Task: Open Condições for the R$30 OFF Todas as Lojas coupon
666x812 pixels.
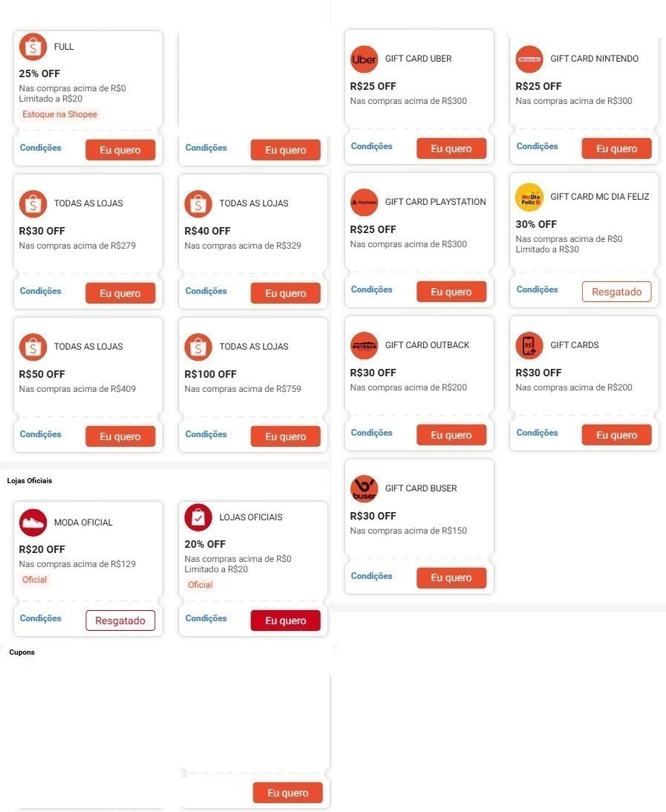Action: click(x=40, y=291)
